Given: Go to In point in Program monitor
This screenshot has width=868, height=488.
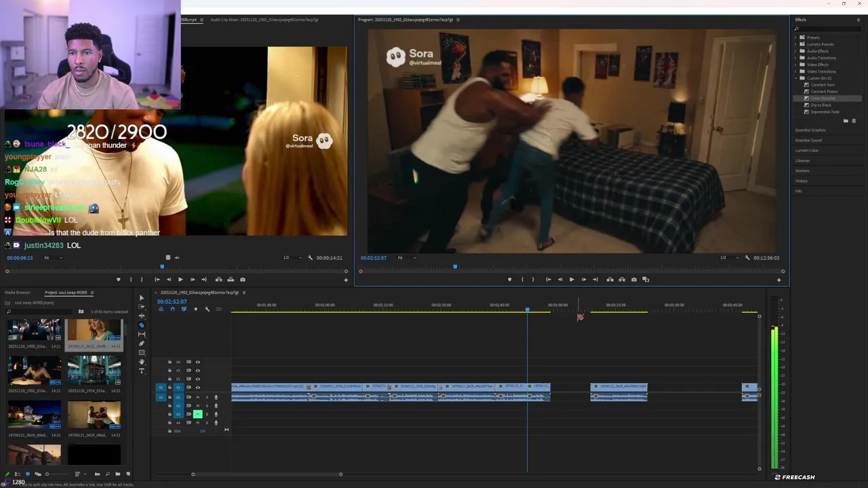Looking at the screenshot, I should click(549, 279).
